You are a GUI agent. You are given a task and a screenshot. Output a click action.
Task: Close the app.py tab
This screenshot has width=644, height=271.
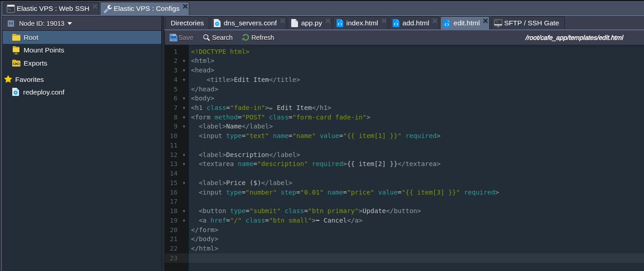pyautogui.click(x=328, y=21)
